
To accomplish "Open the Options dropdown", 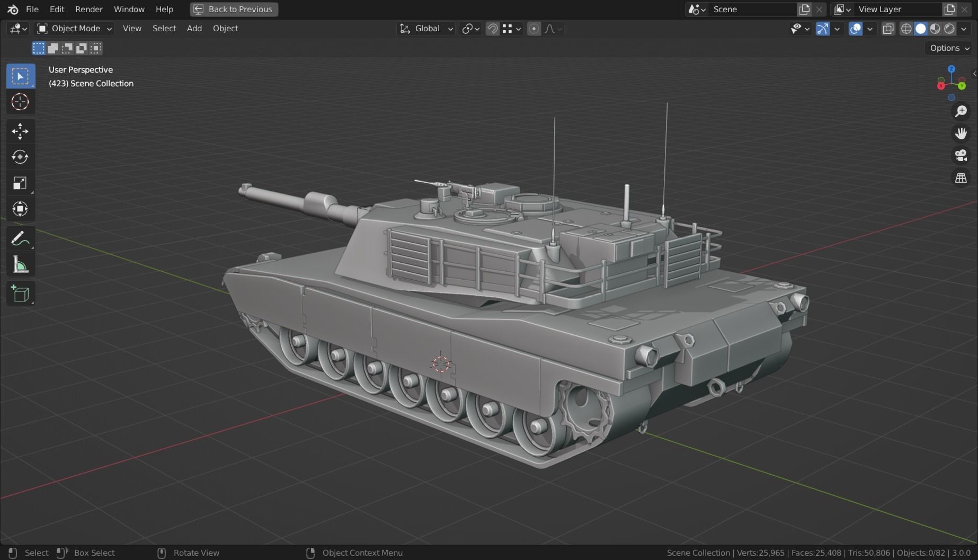I will coord(949,48).
